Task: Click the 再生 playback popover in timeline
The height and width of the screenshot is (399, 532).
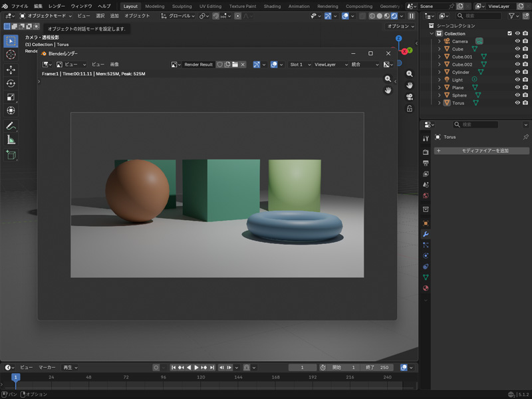Action: (70, 368)
